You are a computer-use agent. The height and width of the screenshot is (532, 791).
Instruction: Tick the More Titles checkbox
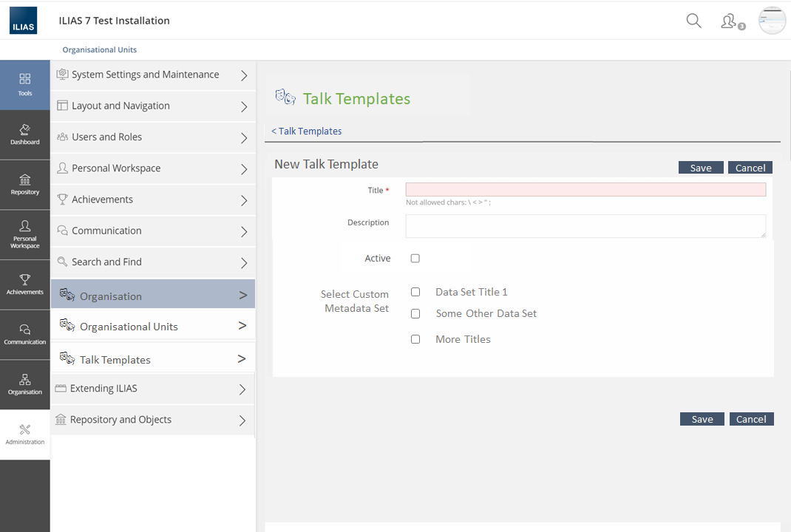click(x=415, y=339)
